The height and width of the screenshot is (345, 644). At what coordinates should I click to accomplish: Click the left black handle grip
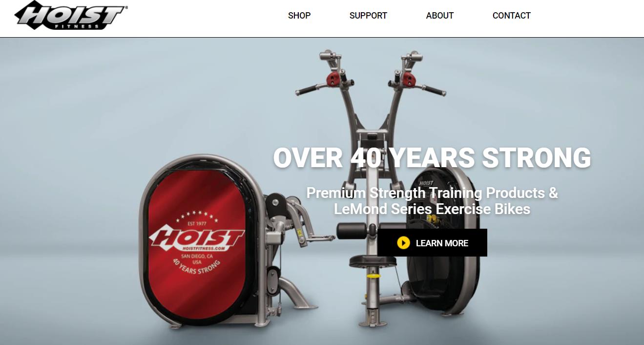pyautogui.click(x=307, y=90)
